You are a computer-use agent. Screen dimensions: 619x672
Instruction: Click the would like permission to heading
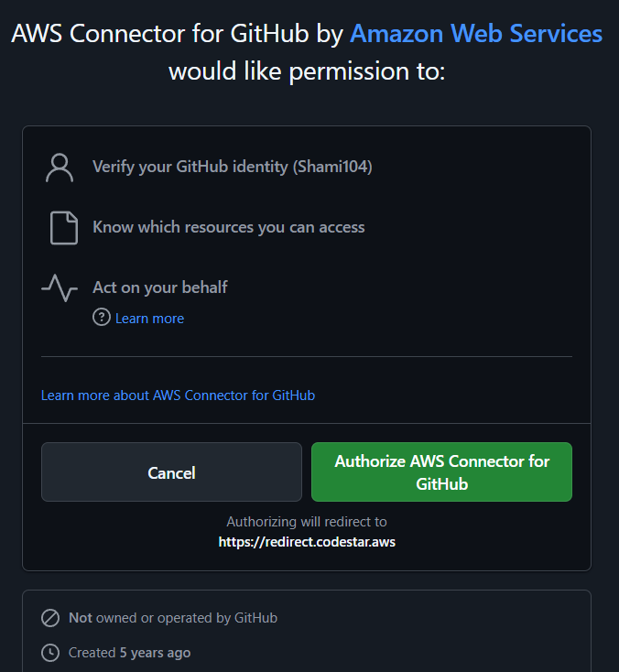[x=307, y=71]
